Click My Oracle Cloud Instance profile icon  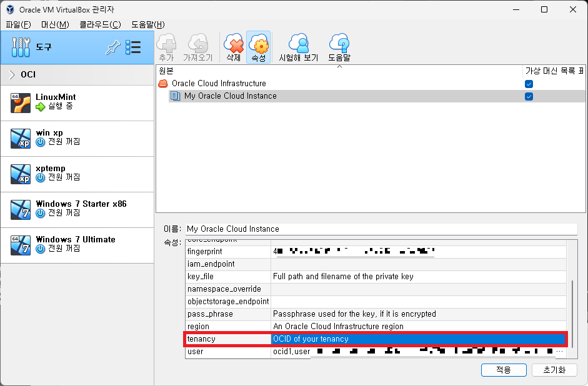tap(176, 96)
